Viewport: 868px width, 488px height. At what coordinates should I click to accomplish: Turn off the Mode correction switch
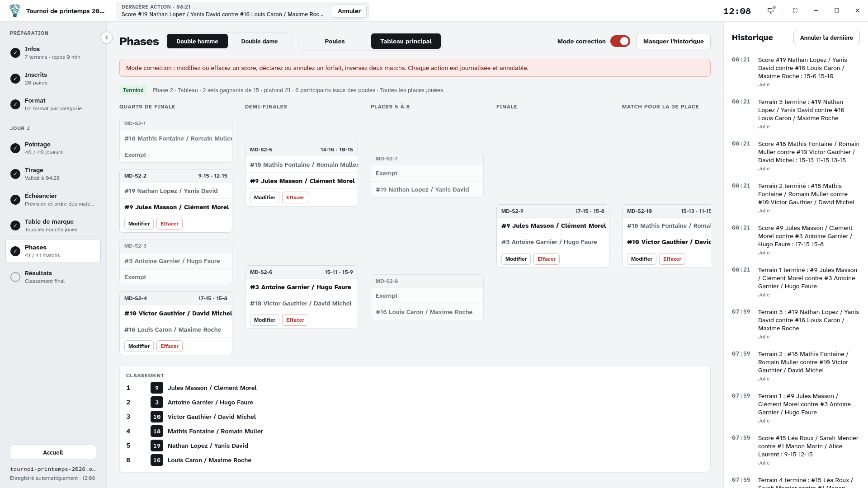[620, 41]
